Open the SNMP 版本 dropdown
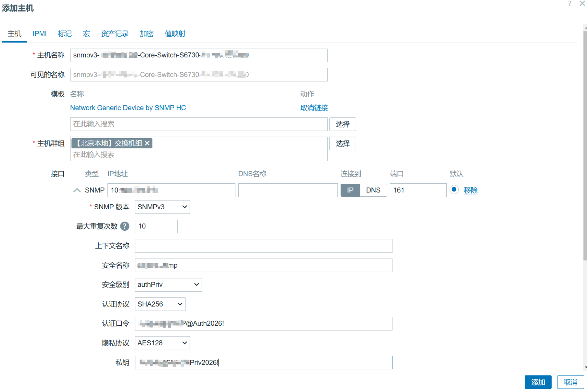Viewport: 587px width, 392px height. [162, 207]
